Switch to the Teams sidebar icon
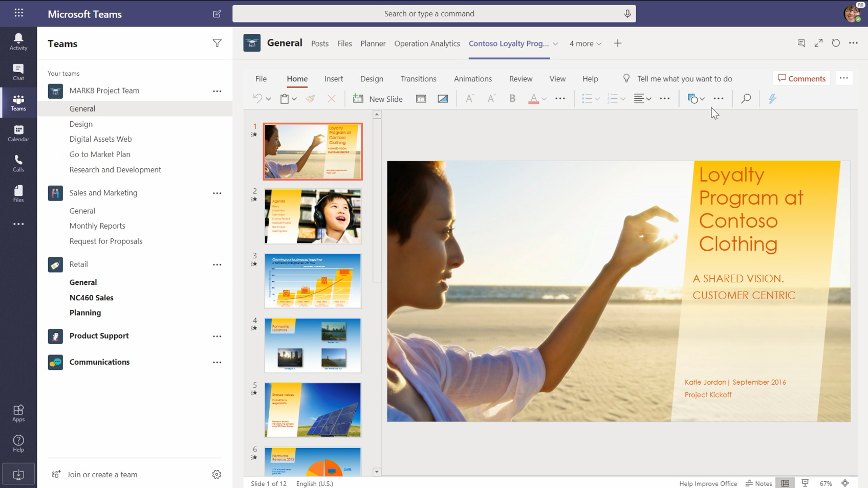Screen dimensions: 868x488 pos(18,102)
